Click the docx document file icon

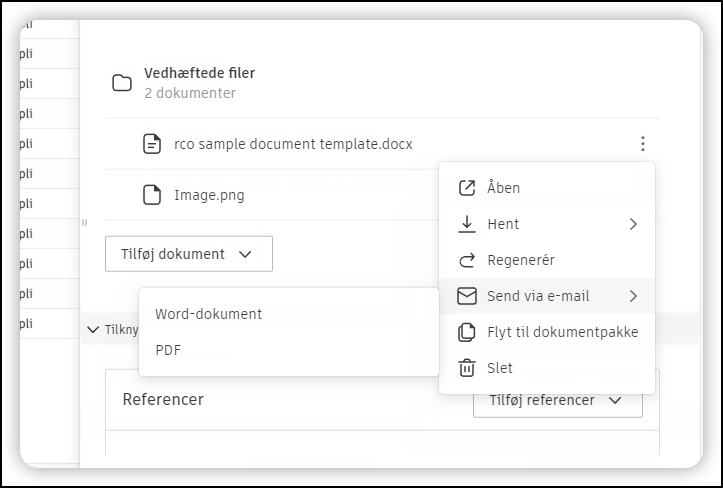click(152, 144)
